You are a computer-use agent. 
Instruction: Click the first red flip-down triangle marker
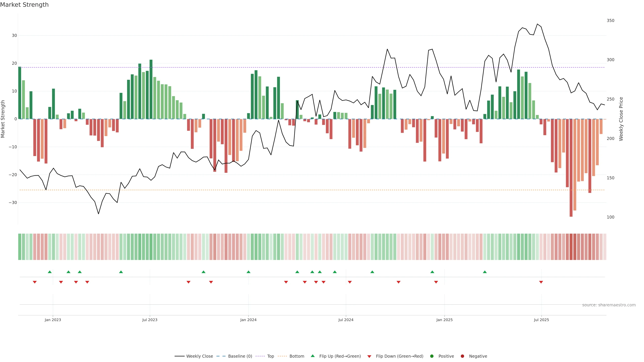(35, 282)
